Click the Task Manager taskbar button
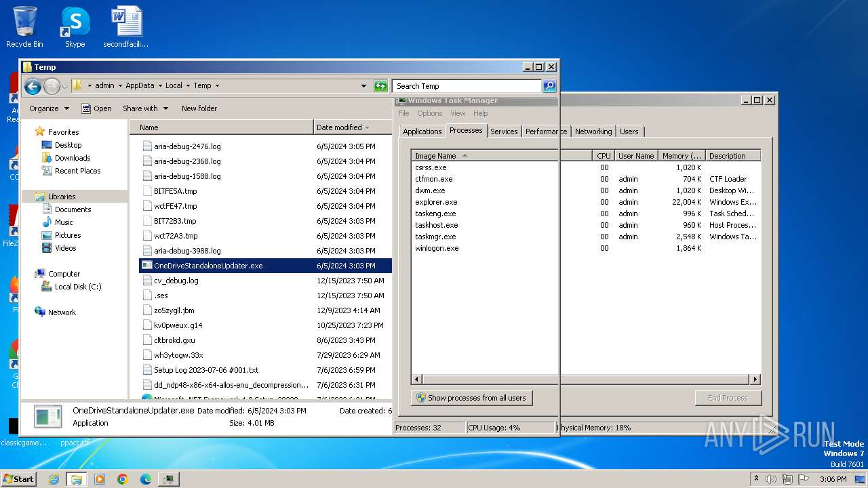 [169, 479]
